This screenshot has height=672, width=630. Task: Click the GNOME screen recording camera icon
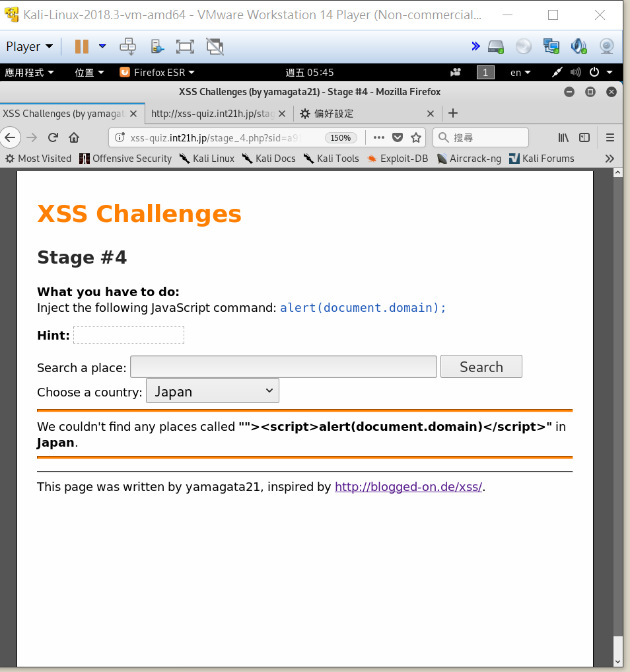(x=455, y=73)
